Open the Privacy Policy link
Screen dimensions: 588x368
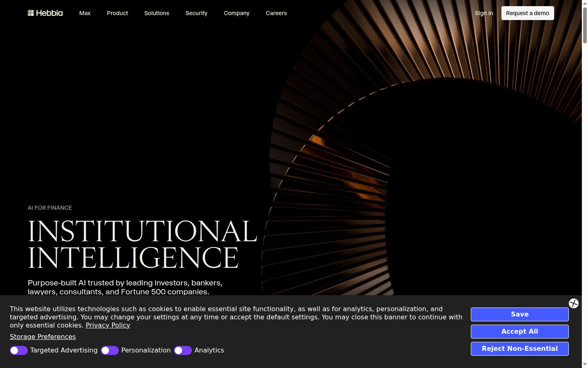[x=108, y=325]
